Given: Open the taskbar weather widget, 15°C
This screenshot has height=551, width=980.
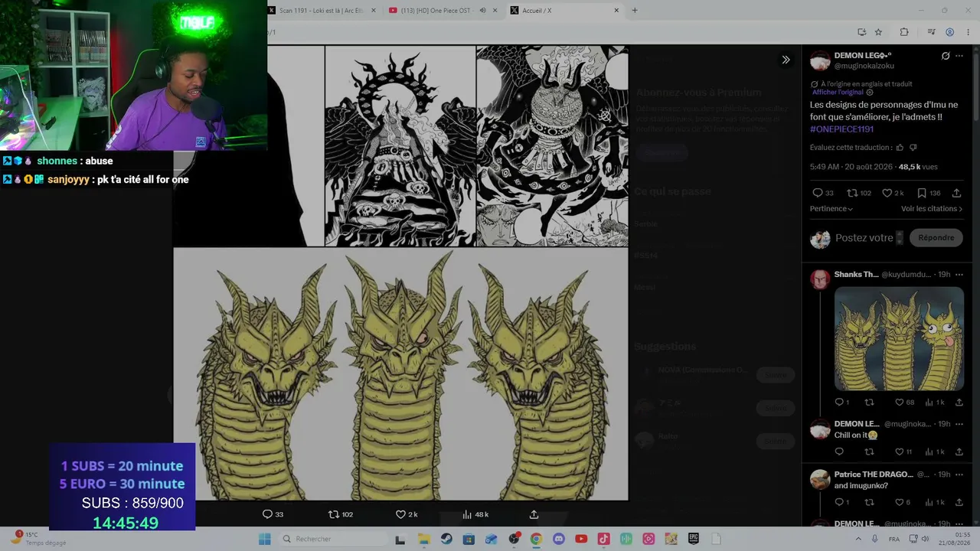Looking at the screenshot, I should pos(38,539).
